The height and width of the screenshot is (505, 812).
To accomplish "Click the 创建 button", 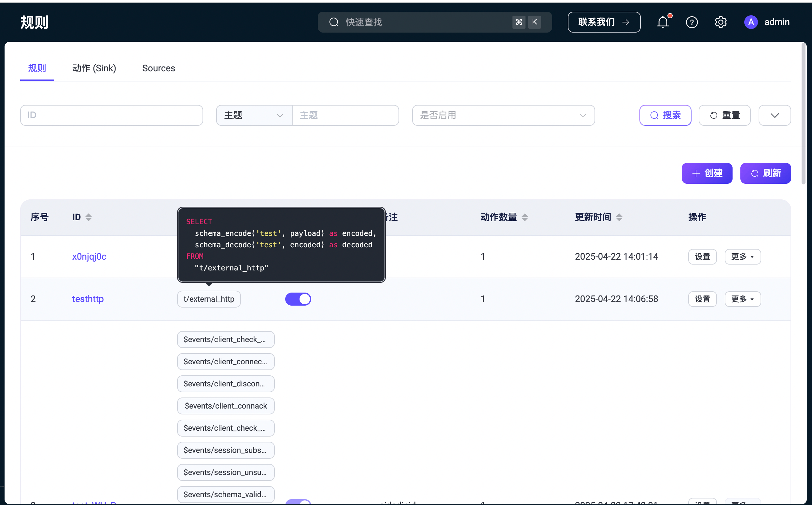I will tap(707, 173).
